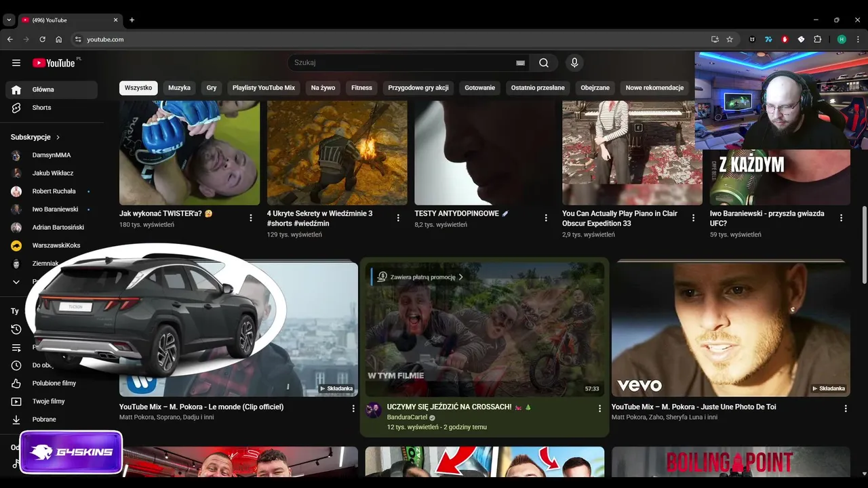Open Shorts from the sidebar
This screenshot has height=488, width=868.
[x=52, y=108]
